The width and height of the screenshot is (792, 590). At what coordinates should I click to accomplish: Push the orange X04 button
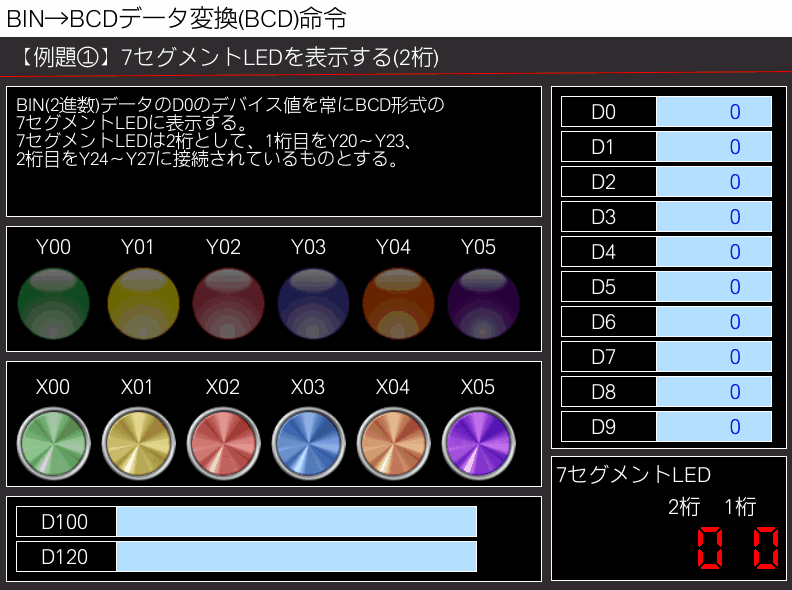(393, 444)
